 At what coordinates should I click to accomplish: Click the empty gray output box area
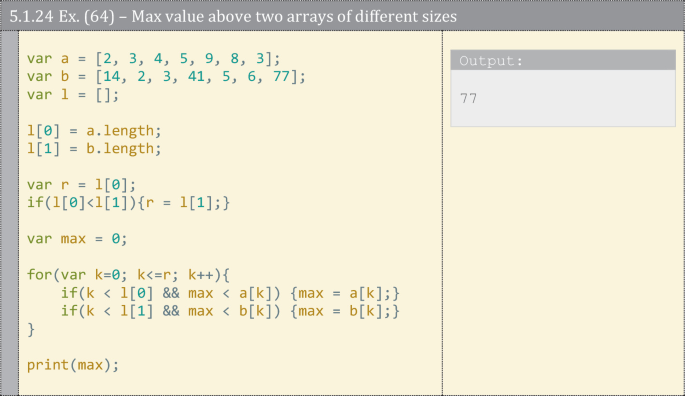(x=563, y=98)
